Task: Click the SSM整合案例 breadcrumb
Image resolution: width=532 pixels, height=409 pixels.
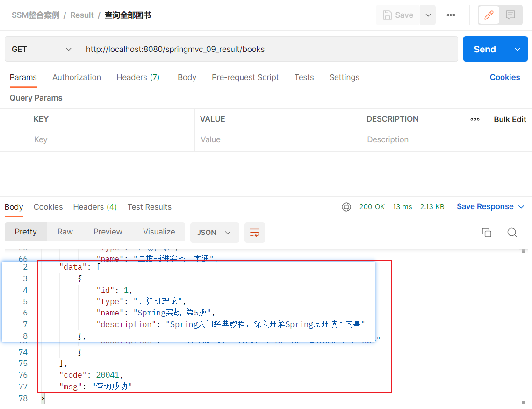Action: click(36, 15)
